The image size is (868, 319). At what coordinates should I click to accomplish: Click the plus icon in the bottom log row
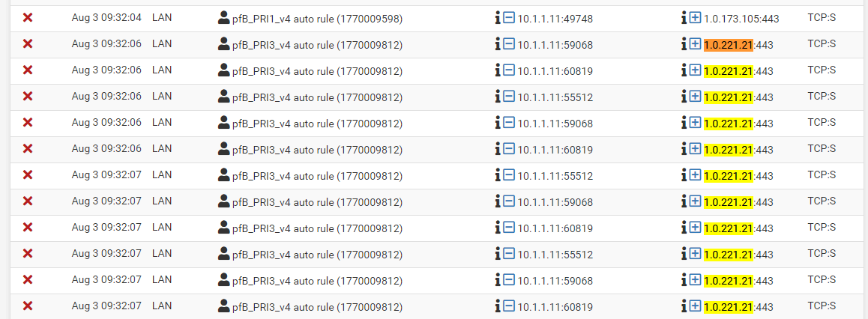click(696, 306)
